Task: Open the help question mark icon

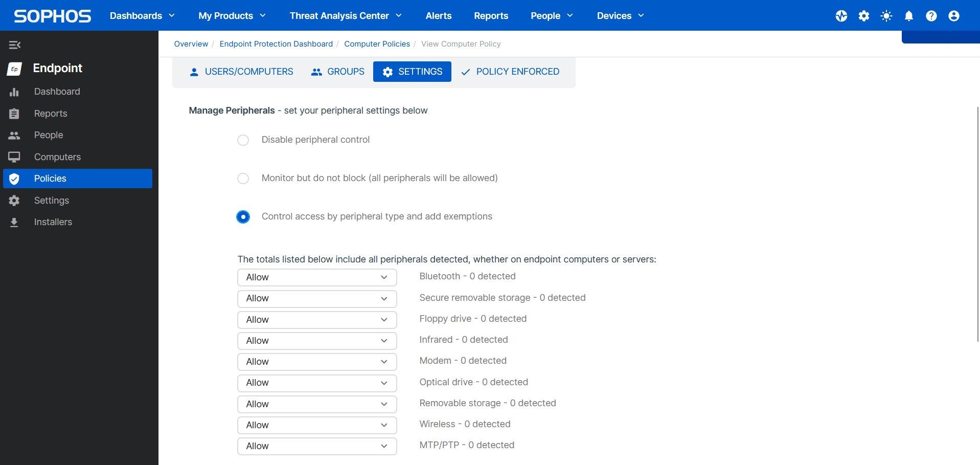Action: click(931, 15)
